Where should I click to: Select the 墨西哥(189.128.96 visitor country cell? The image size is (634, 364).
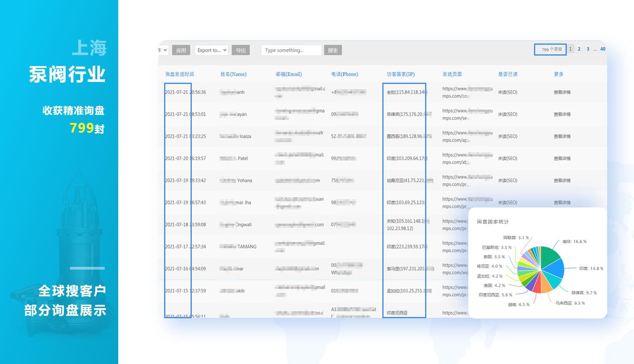pyautogui.click(x=409, y=137)
